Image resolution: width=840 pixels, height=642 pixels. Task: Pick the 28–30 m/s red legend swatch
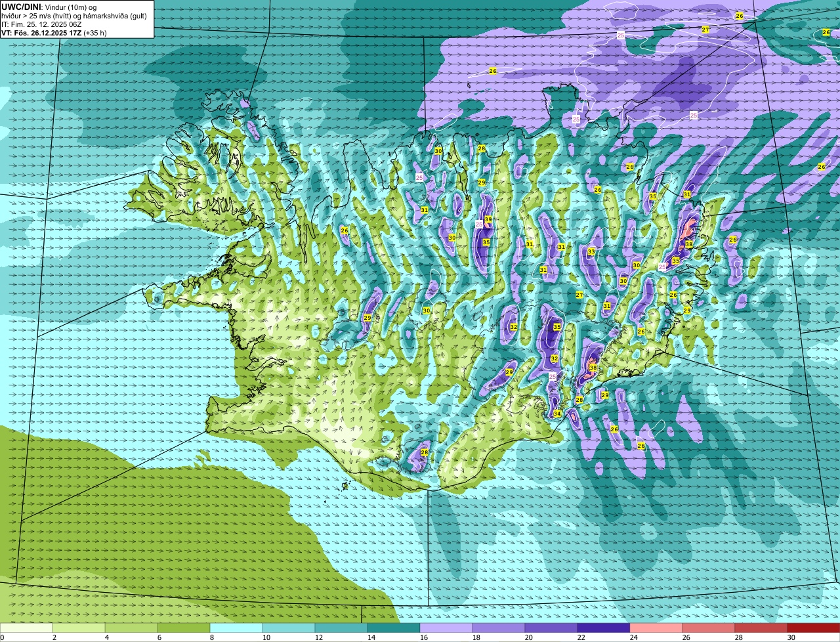tap(761, 628)
